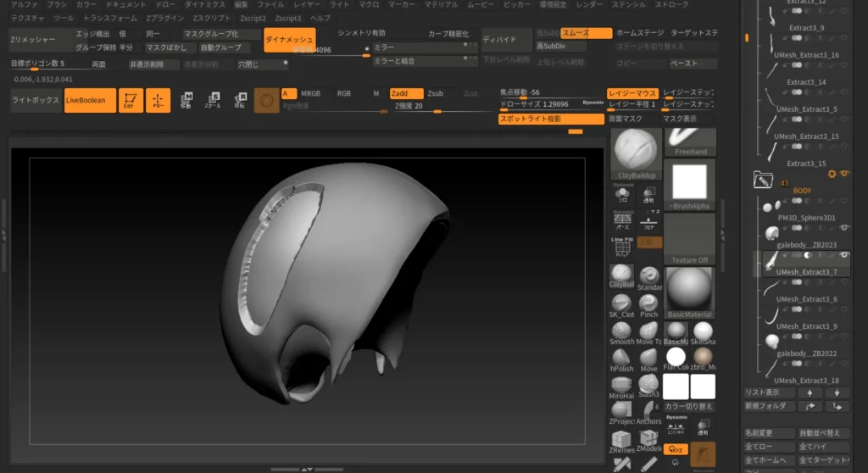Image resolution: width=868 pixels, height=473 pixels.
Task: Select the FreeHand stroke icon
Action: pos(690,142)
